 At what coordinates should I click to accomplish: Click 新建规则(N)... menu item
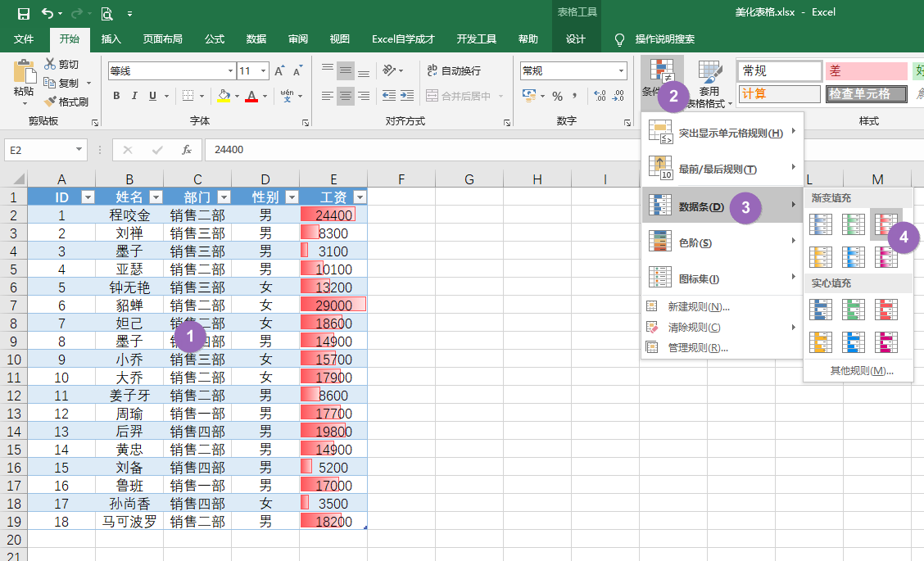click(x=722, y=306)
